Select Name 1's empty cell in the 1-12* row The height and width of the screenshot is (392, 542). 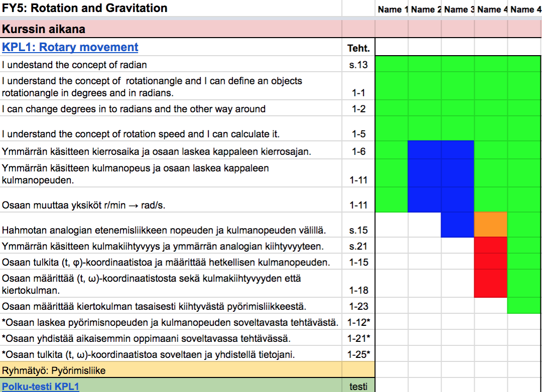point(391,321)
